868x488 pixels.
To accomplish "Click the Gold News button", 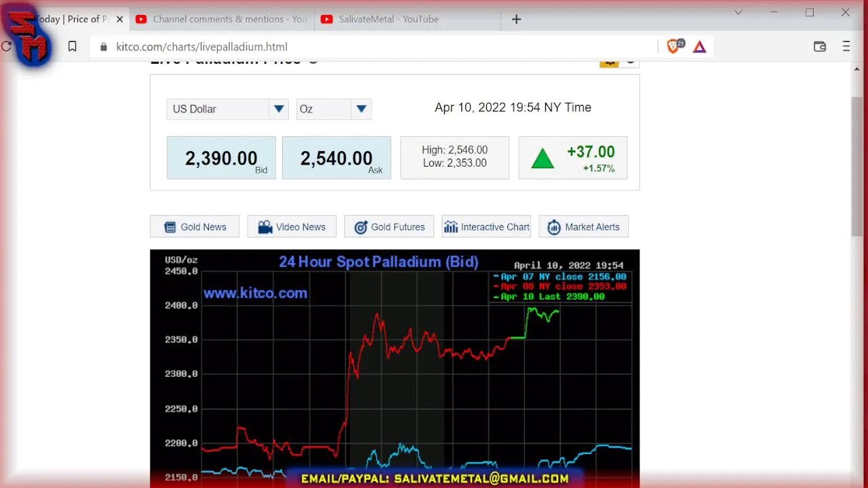I will [x=195, y=226].
